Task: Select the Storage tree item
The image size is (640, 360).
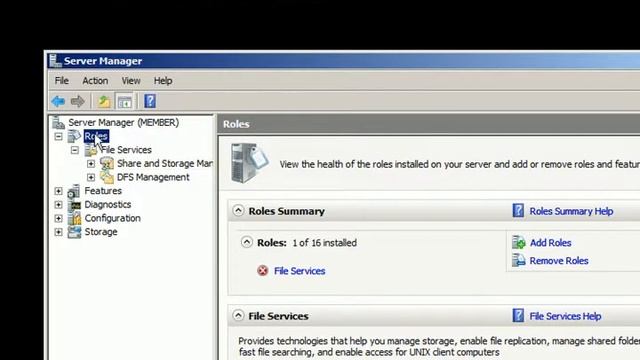Action: [101, 232]
